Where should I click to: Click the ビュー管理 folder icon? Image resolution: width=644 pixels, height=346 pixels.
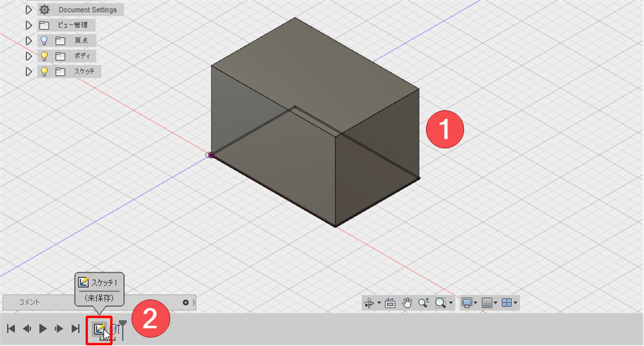pos(45,25)
